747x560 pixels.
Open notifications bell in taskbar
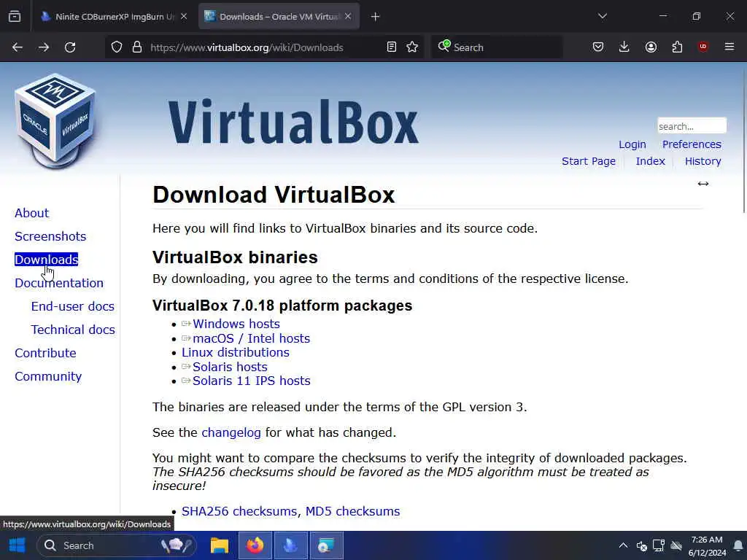(x=738, y=545)
